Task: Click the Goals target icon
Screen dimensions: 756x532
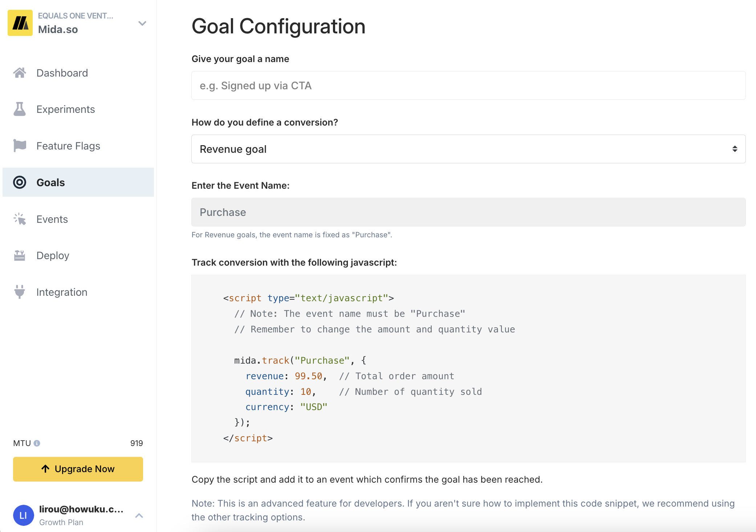Action: click(20, 182)
